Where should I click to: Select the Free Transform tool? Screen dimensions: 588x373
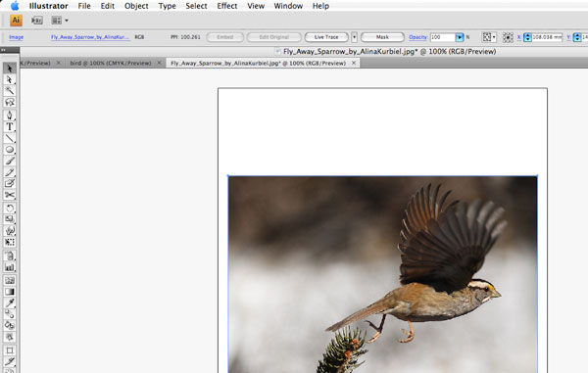click(x=10, y=242)
